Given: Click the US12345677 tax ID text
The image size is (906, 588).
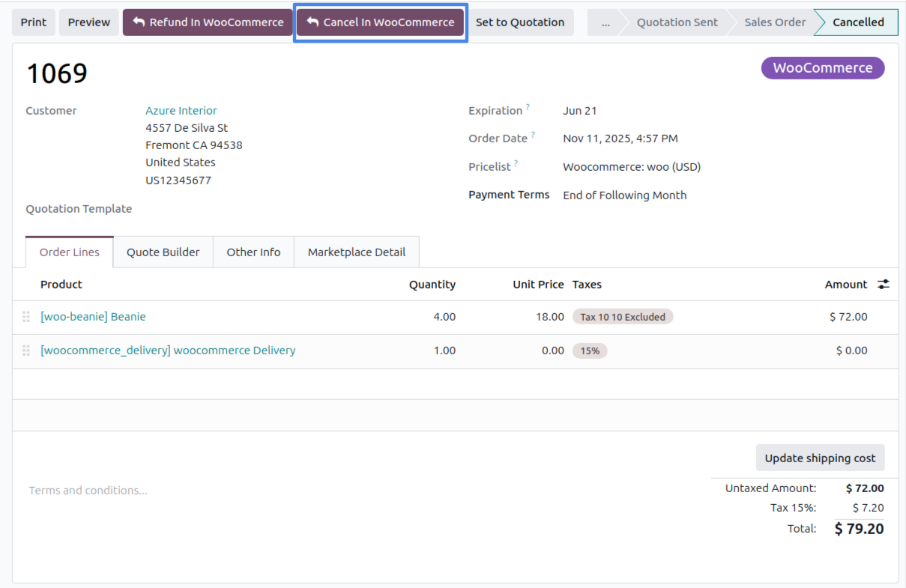Looking at the screenshot, I should pos(178,181).
